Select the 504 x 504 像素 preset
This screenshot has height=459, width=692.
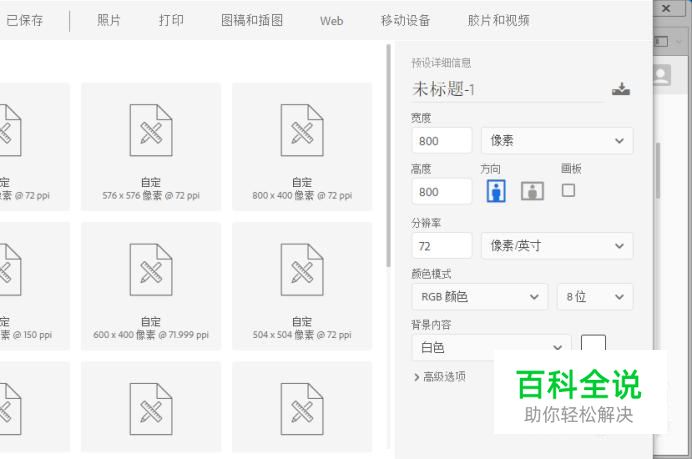[x=302, y=286]
